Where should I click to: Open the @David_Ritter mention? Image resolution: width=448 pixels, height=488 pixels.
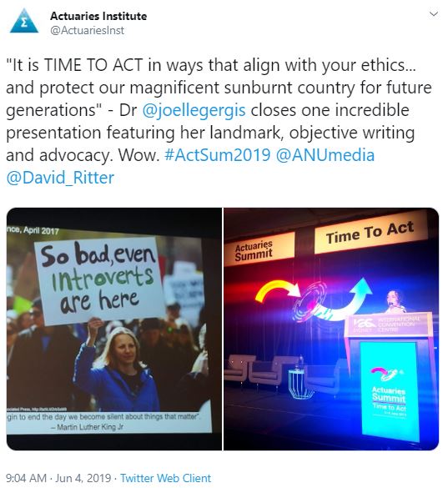click(60, 178)
